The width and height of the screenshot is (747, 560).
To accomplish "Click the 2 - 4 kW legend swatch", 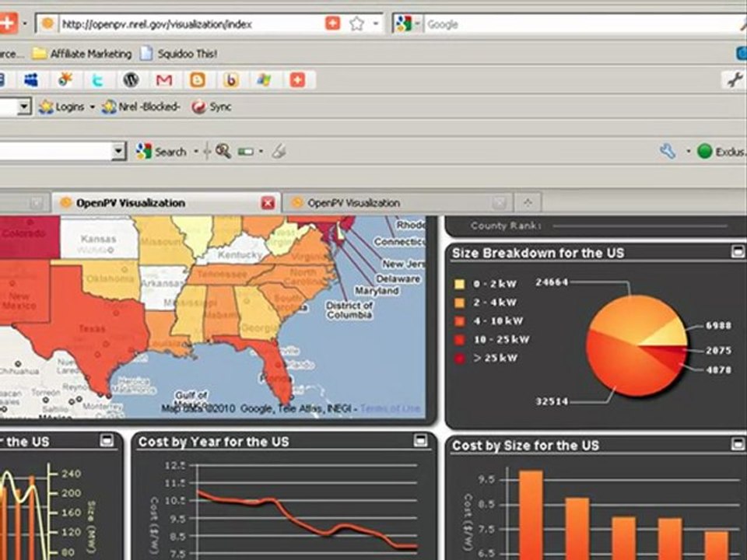I will (x=459, y=303).
